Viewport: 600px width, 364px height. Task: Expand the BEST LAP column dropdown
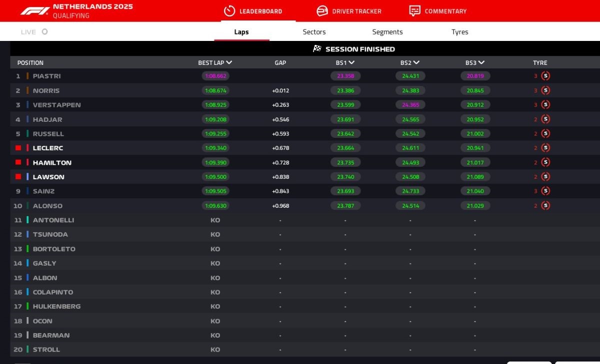(229, 63)
